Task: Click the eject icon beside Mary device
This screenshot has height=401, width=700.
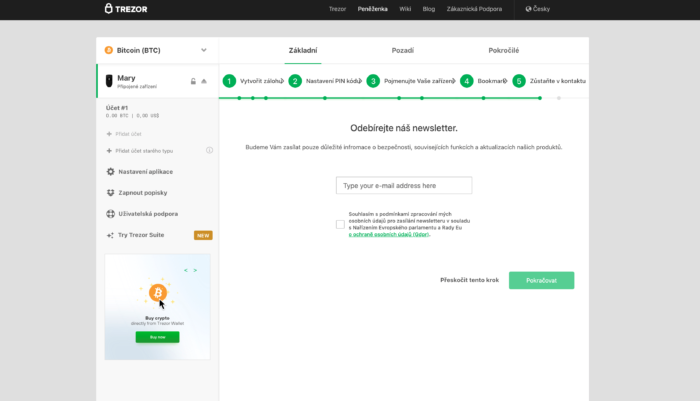Action: tap(204, 81)
